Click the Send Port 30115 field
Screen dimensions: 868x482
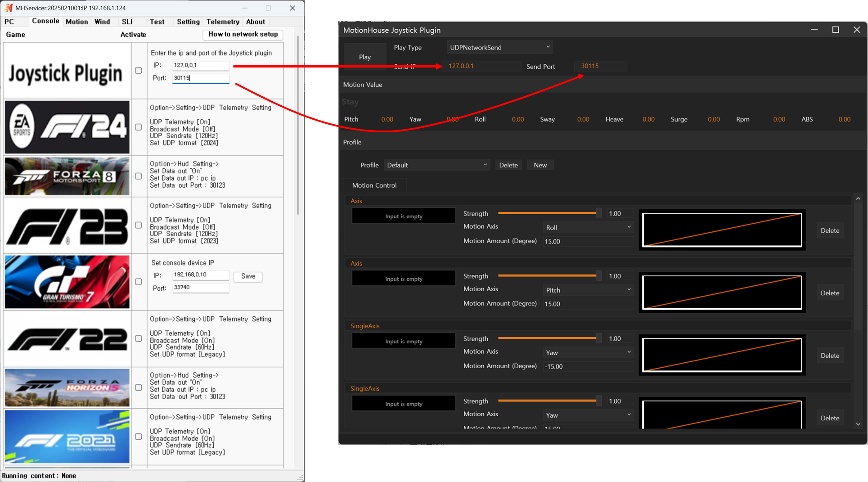click(601, 66)
